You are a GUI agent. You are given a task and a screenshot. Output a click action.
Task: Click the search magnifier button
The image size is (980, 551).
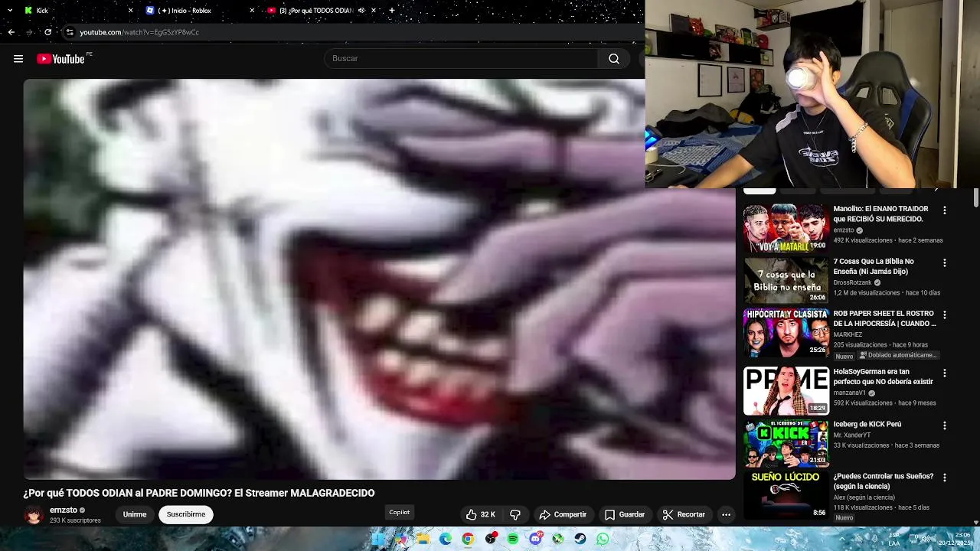click(614, 59)
